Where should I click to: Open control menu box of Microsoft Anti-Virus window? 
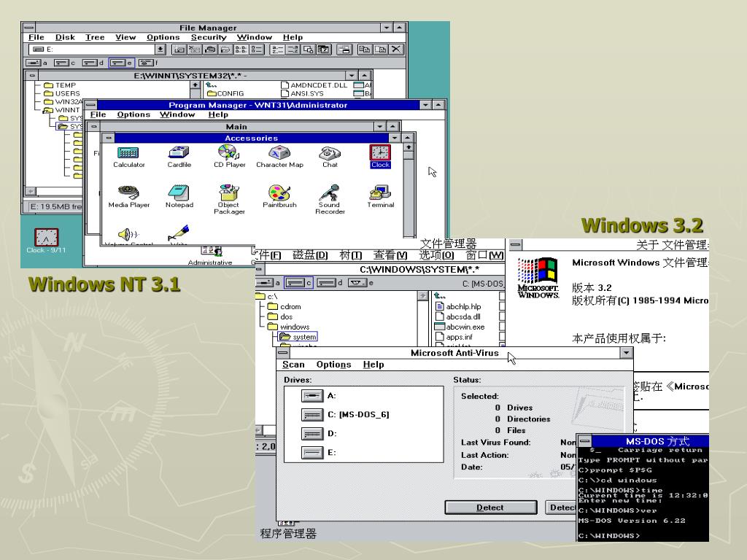[283, 353]
